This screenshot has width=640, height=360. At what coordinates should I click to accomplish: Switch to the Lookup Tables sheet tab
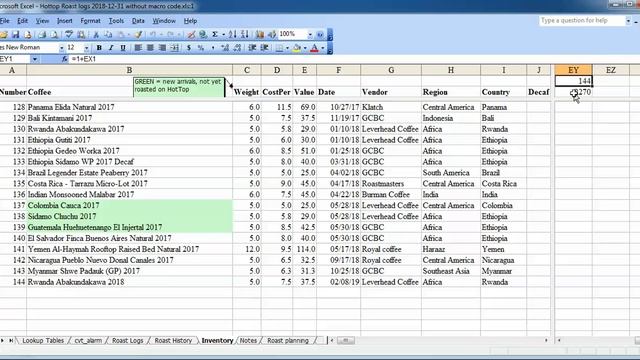point(43,340)
